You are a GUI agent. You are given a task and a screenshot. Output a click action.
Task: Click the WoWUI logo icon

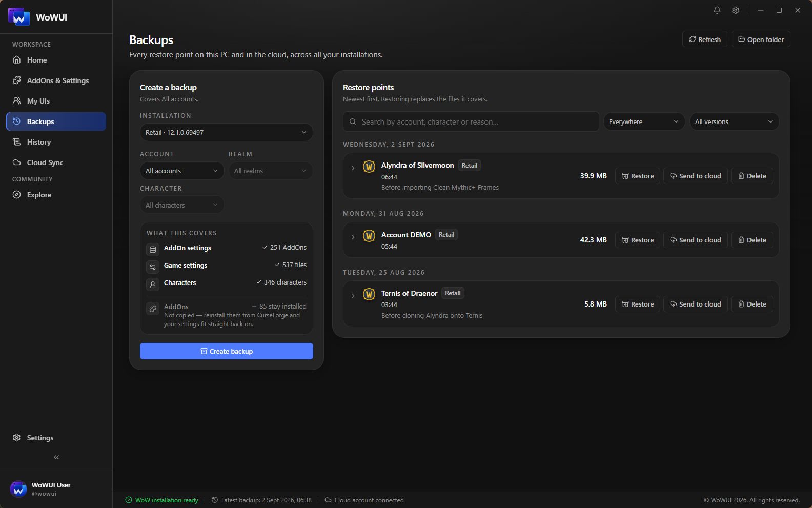[18, 17]
